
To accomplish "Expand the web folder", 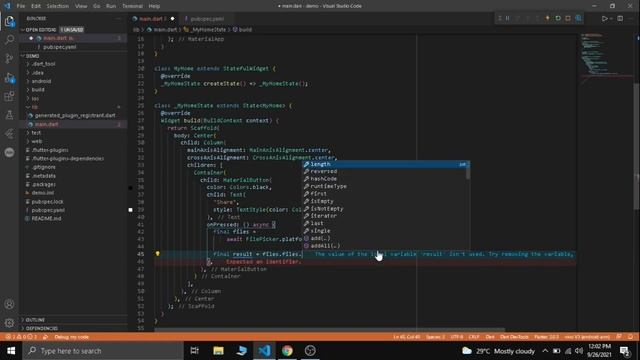I will [x=37, y=141].
